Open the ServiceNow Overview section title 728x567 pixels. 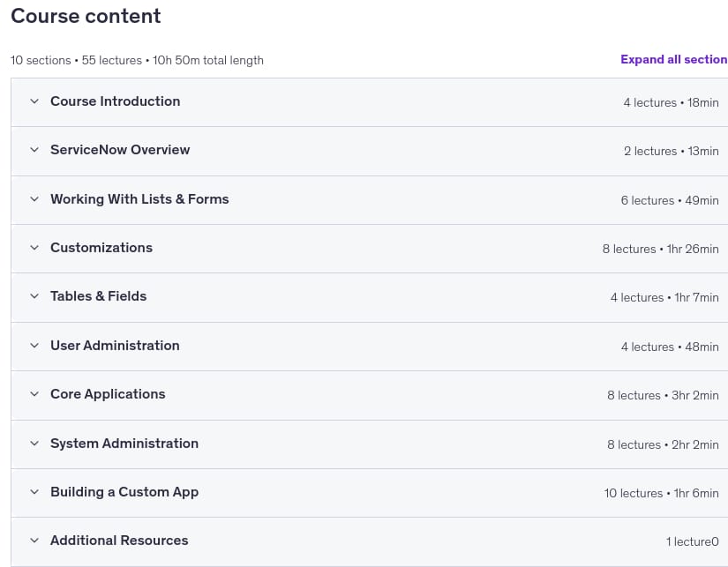(x=120, y=150)
